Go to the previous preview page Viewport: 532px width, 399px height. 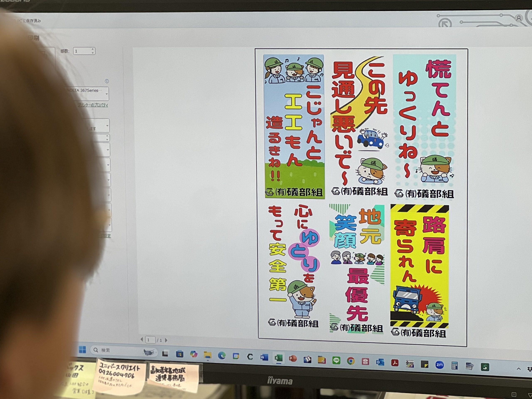(x=142, y=339)
